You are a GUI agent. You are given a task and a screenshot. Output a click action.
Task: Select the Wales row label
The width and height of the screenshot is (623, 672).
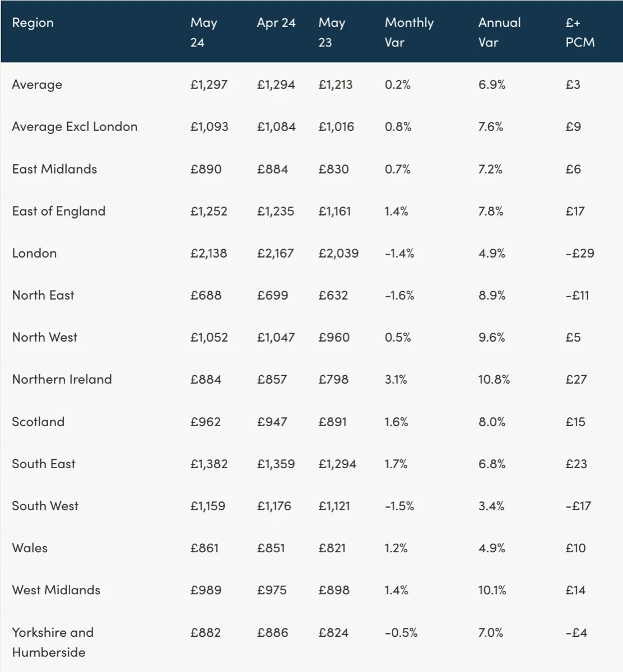coord(30,548)
